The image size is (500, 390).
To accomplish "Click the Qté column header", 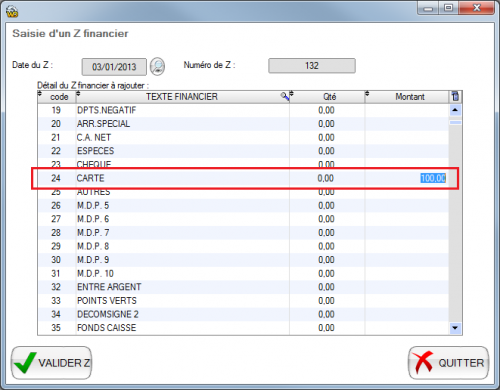I will click(x=327, y=97).
